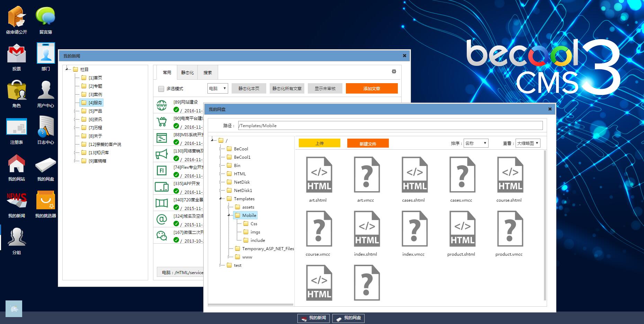Screen dimensions: 644x324
Task: Open the 依申请公开 desktop icon
Action: pyautogui.click(x=16, y=17)
